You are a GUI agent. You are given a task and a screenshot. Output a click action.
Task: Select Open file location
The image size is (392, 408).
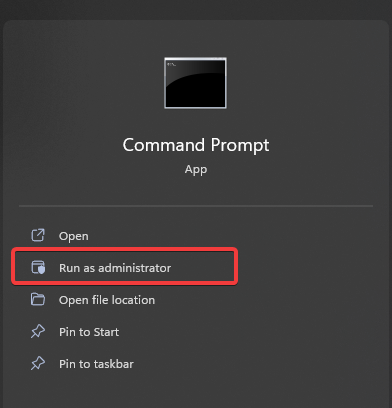(x=107, y=300)
